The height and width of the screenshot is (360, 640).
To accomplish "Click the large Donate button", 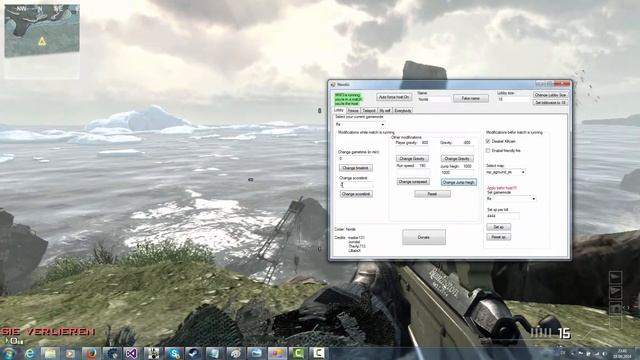I will pyautogui.click(x=424, y=237).
